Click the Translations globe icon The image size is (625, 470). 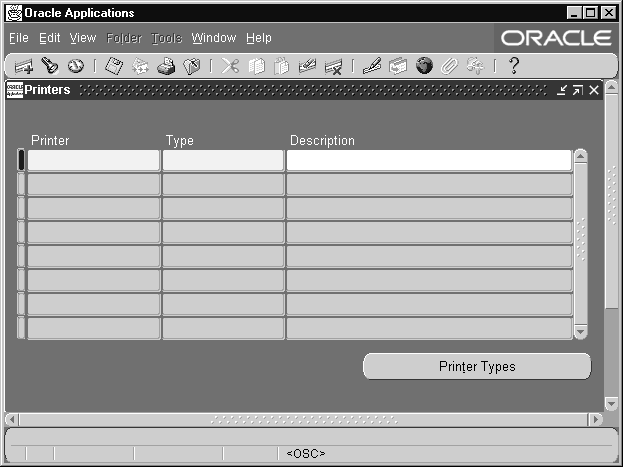click(424, 65)
